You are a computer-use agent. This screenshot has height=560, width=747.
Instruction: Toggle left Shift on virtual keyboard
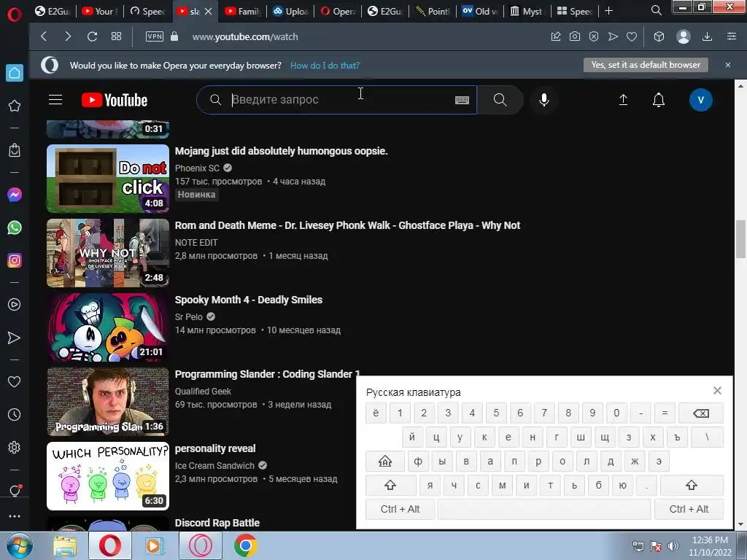pyautogui.click(x=390, y=485)
